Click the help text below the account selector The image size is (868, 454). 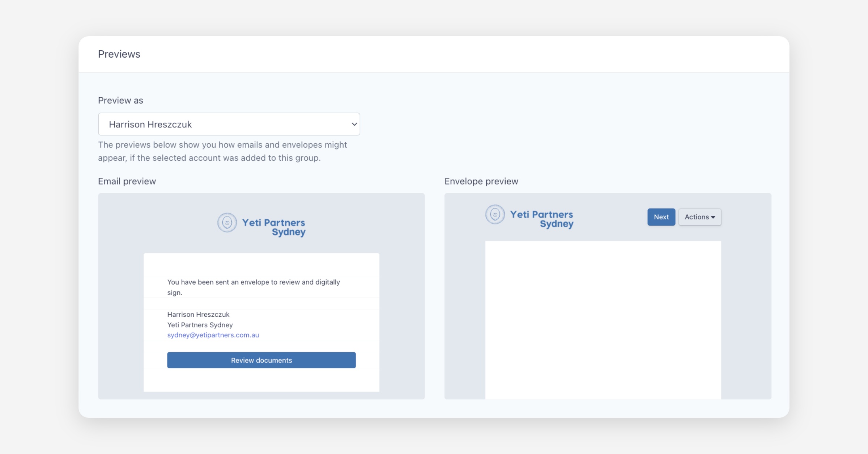coord(222,151)
